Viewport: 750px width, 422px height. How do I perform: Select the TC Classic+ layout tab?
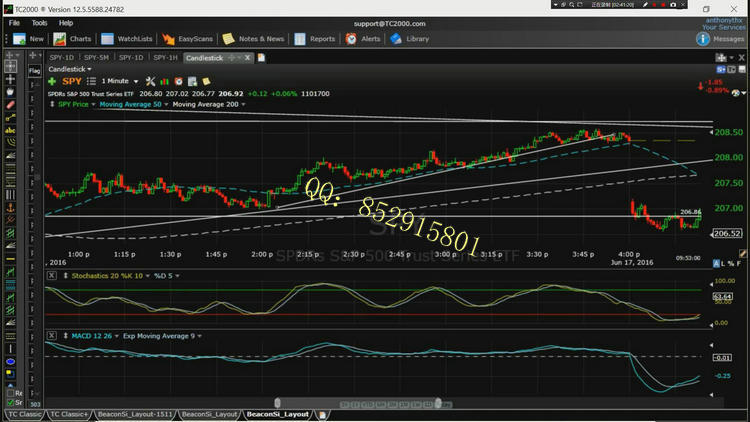[x=69, y=413]
